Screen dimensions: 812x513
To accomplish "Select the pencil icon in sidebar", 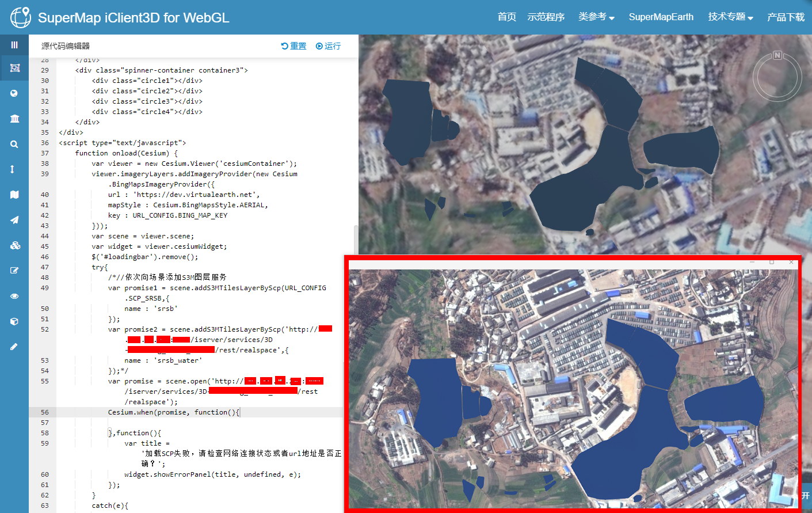I will 14,347.
